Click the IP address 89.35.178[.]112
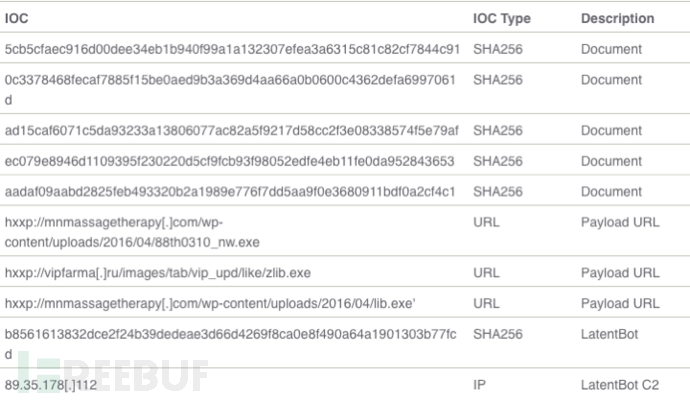 coord(51,385)
